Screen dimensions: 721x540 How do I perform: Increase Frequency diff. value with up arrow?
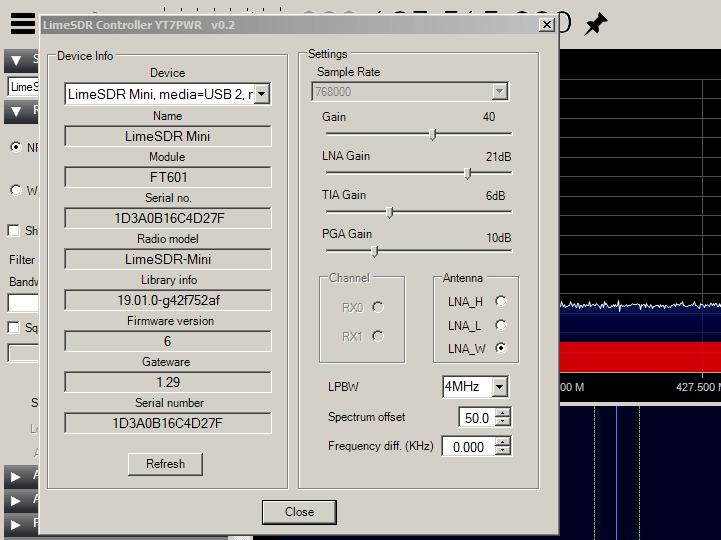click(x=502, y=441)
